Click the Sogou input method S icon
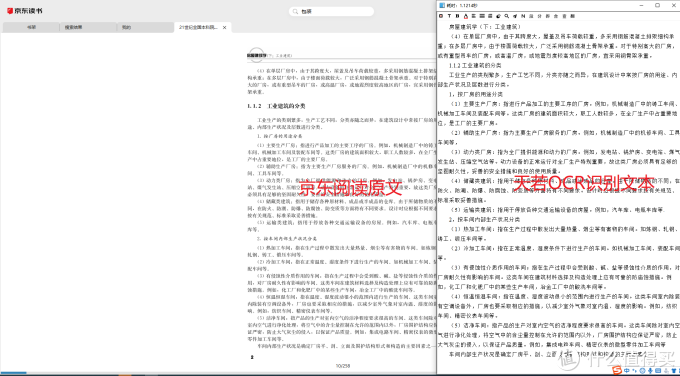This screenshot has height=376, width=680. [x=617, y=370]
